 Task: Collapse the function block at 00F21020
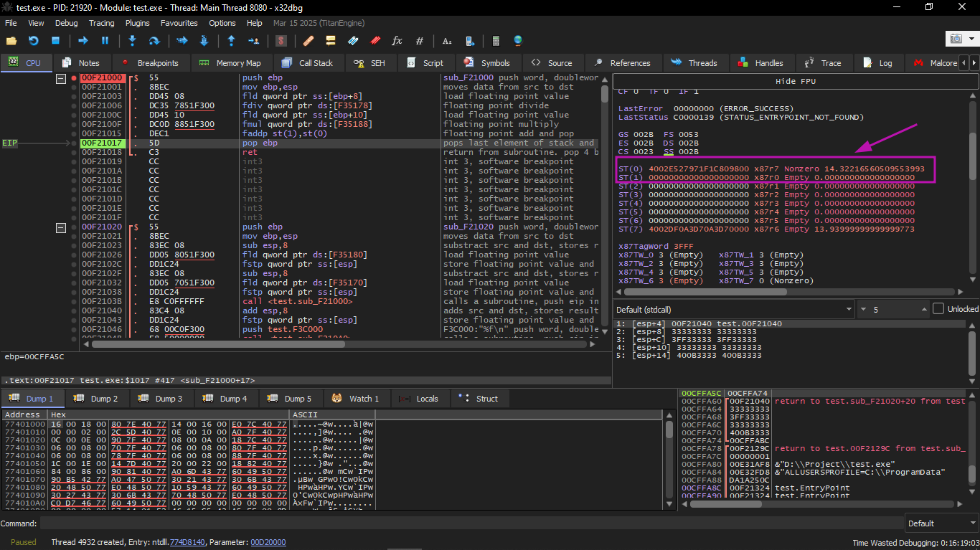tap(61, 227)
